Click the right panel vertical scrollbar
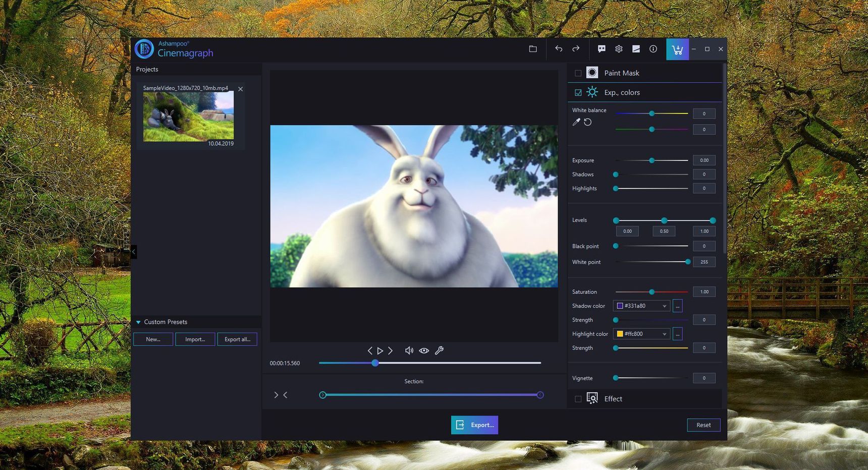 point(725,158)
